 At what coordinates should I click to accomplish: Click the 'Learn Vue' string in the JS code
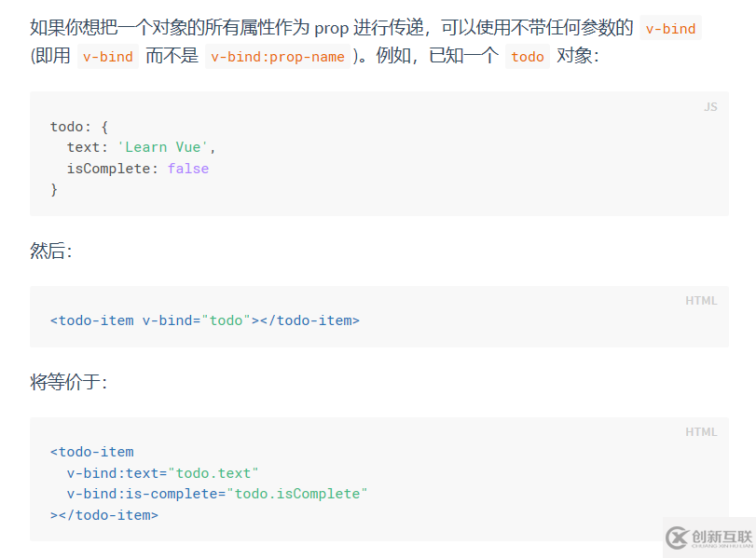coord(162,147)
